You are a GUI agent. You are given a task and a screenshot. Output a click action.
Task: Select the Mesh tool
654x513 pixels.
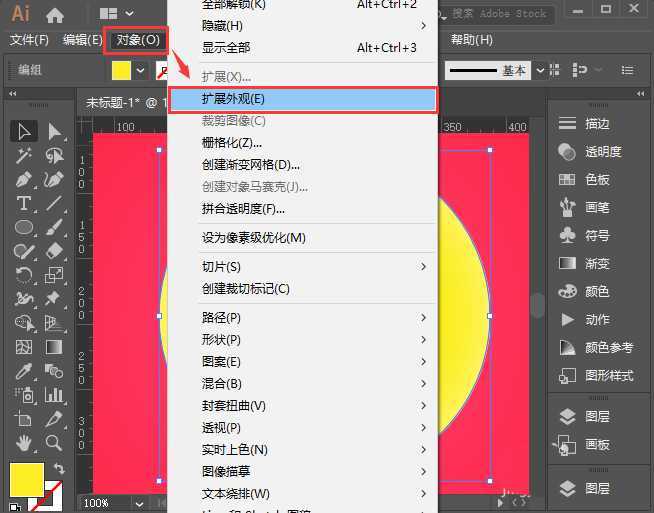point(24,347)
